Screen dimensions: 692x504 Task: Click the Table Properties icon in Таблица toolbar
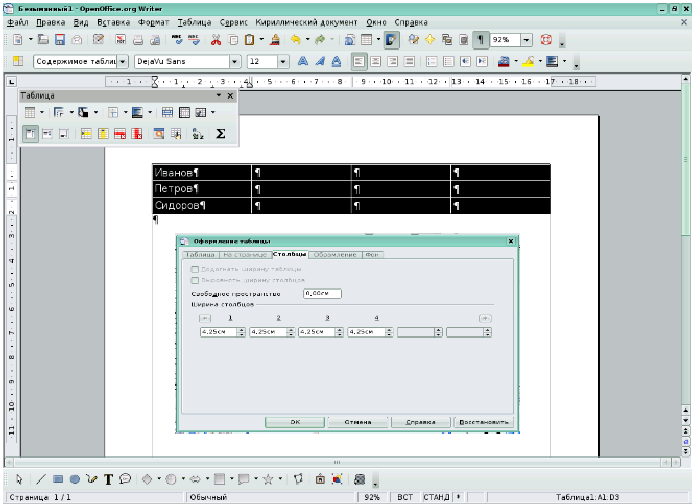click(176, 133)
